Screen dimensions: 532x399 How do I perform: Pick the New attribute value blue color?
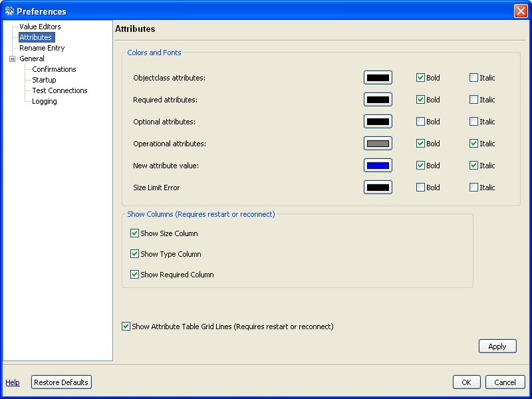(378, 166)
